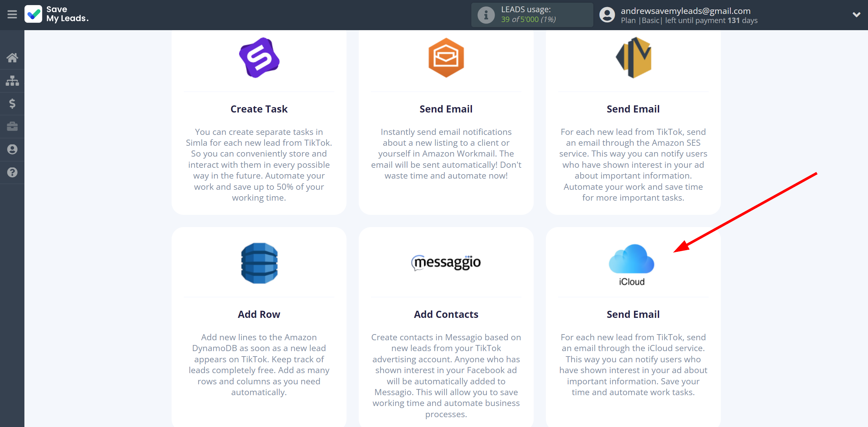Select the Amazon Workmail orange logo
The width and height of the screenshot is (868, 427).
coord(446,58)
